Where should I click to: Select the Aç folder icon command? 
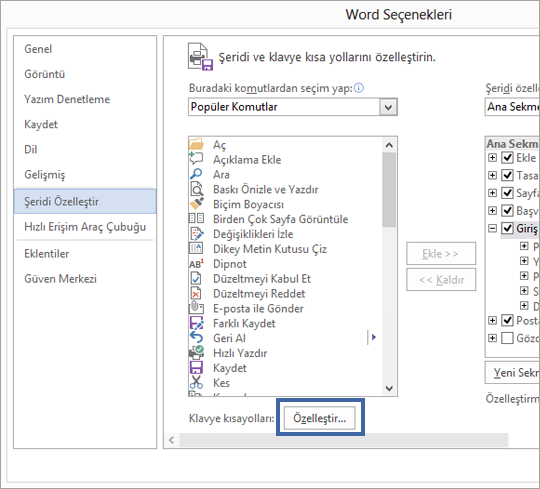197,144
